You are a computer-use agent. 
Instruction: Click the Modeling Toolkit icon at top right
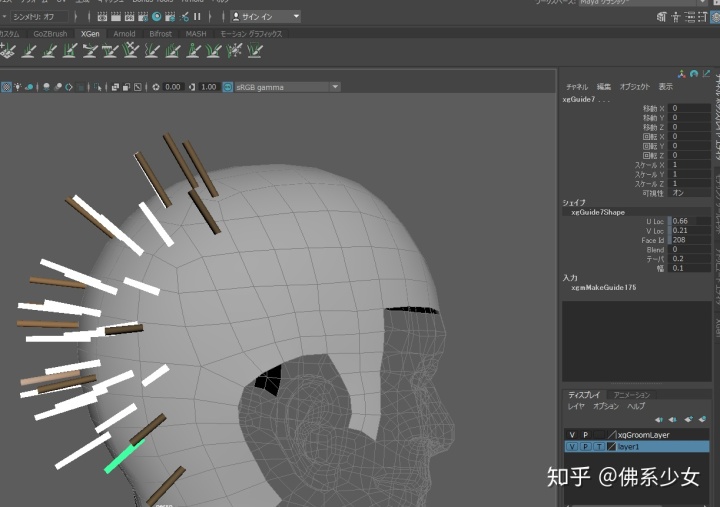tap(662, 18)
